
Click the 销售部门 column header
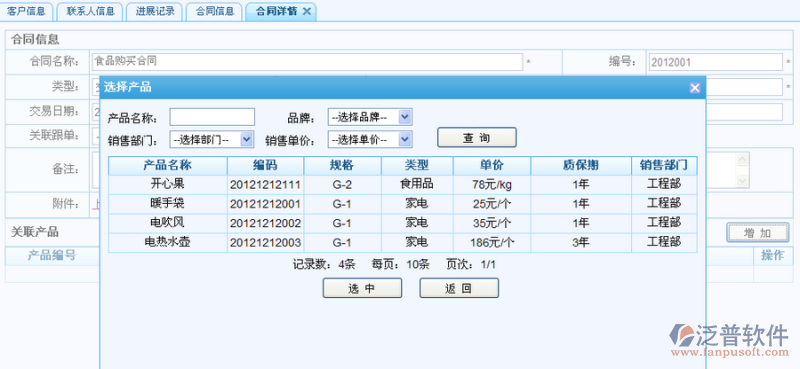click(x=664, y=166)
